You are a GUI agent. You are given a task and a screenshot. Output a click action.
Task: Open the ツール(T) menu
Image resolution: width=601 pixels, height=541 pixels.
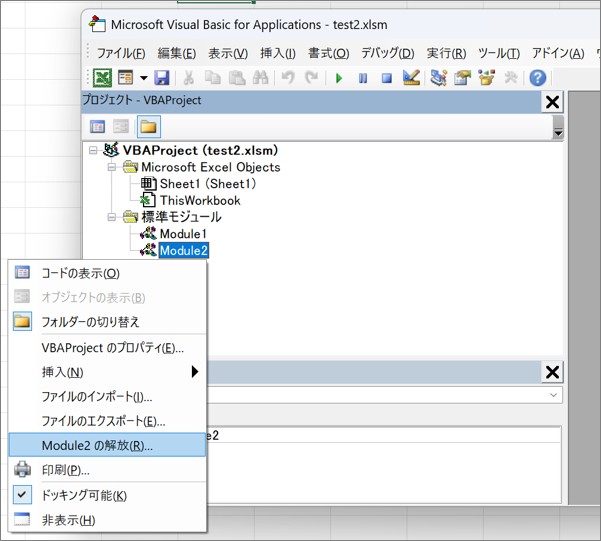click(x=499, y=53)
